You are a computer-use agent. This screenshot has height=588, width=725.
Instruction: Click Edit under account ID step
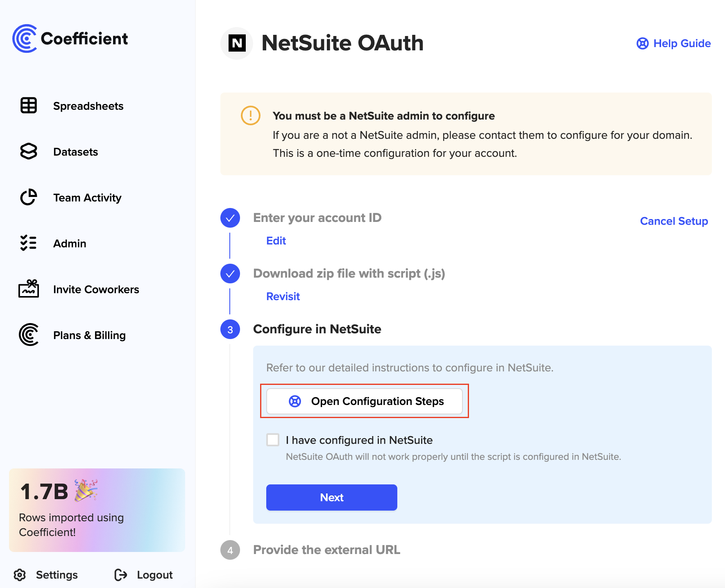click(276, 241)
